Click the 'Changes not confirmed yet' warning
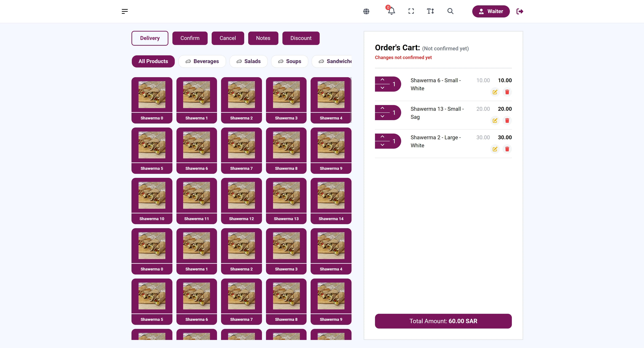 pos(403,58)
